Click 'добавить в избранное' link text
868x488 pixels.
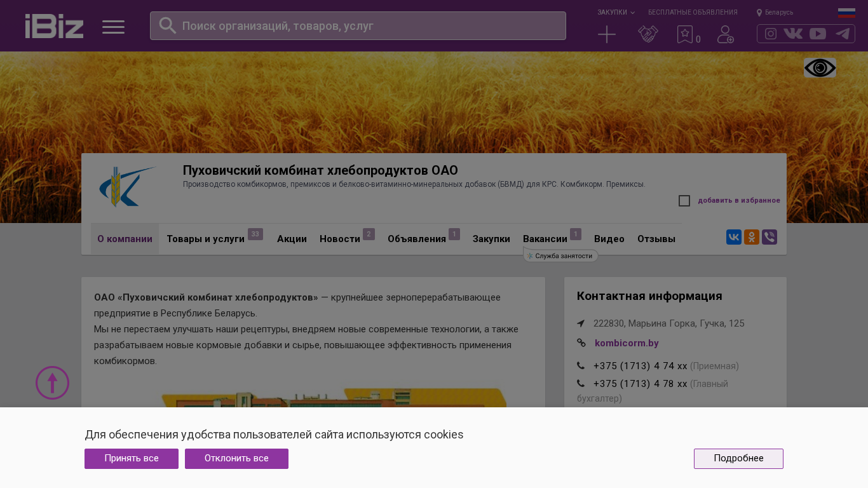click(739, 201)
